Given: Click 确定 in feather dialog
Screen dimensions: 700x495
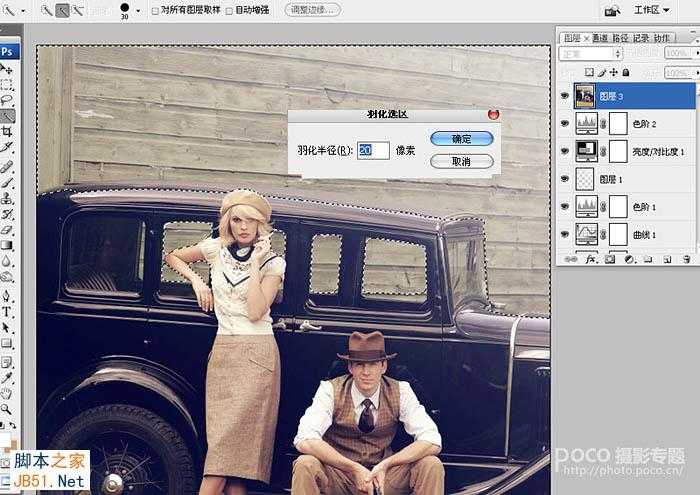Looking at the screenshot, I should (462, 138).
